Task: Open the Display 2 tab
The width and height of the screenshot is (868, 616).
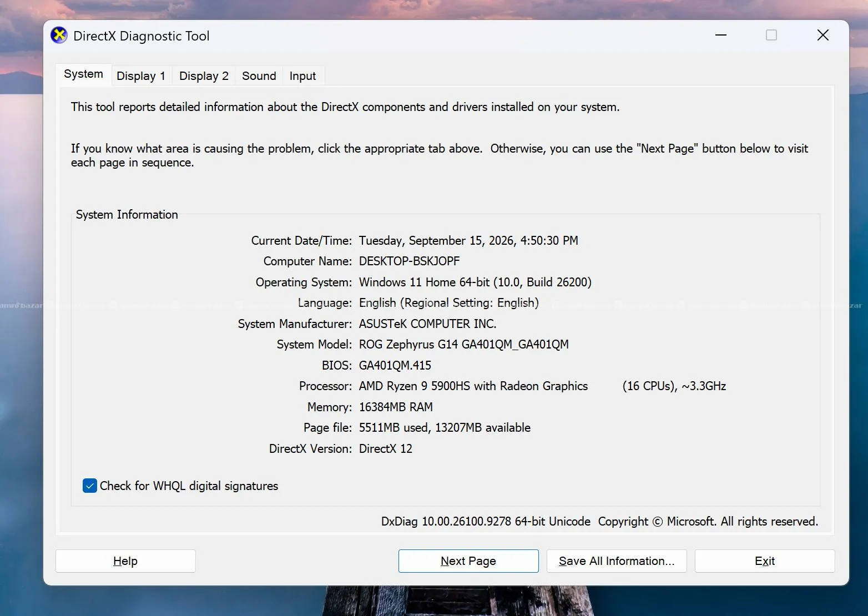Action: point(204,76)
